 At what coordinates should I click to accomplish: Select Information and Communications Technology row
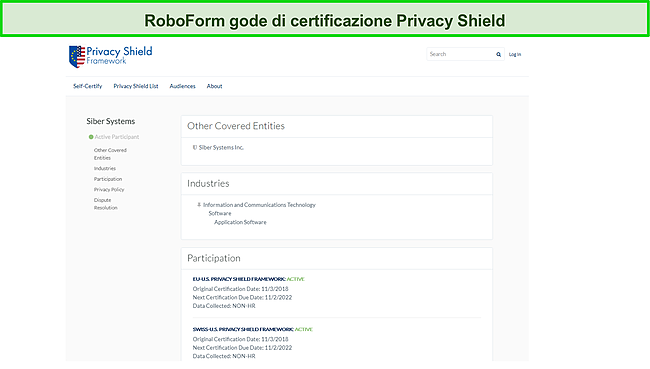(x=259, y=205)
